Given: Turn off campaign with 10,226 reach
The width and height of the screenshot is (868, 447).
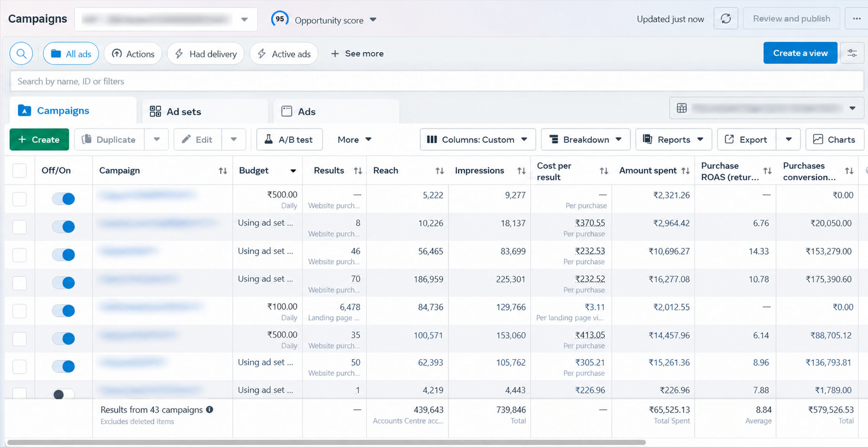Looking at the screenshot, I should pyautogui.click(x=63, y=227).
